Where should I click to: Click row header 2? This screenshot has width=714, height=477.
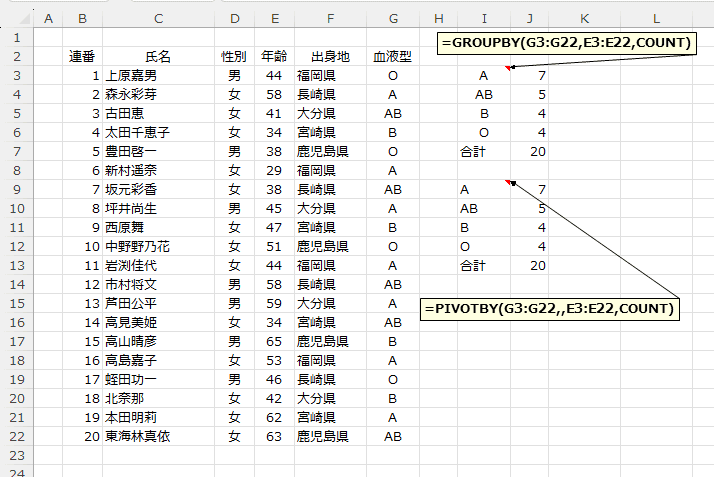(x=16, y=56)
